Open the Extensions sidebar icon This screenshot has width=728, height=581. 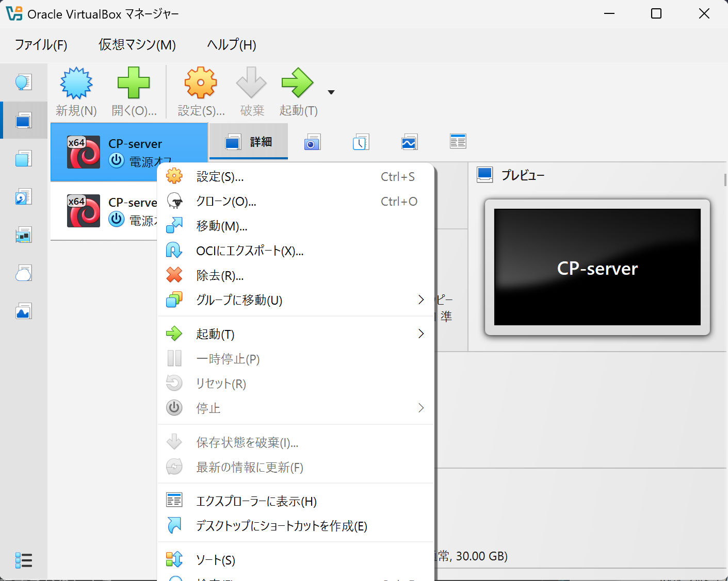pyautogui.click(x=23, y=158)
